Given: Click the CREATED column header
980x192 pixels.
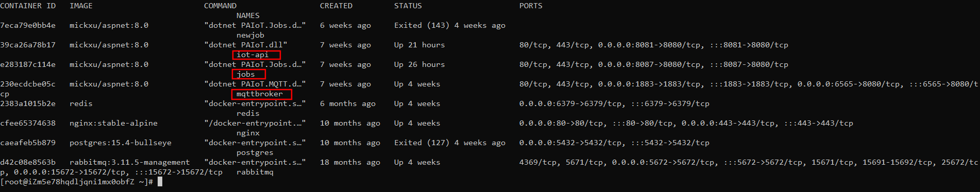Looking at the screenshot, I should (x=336, y=6).
